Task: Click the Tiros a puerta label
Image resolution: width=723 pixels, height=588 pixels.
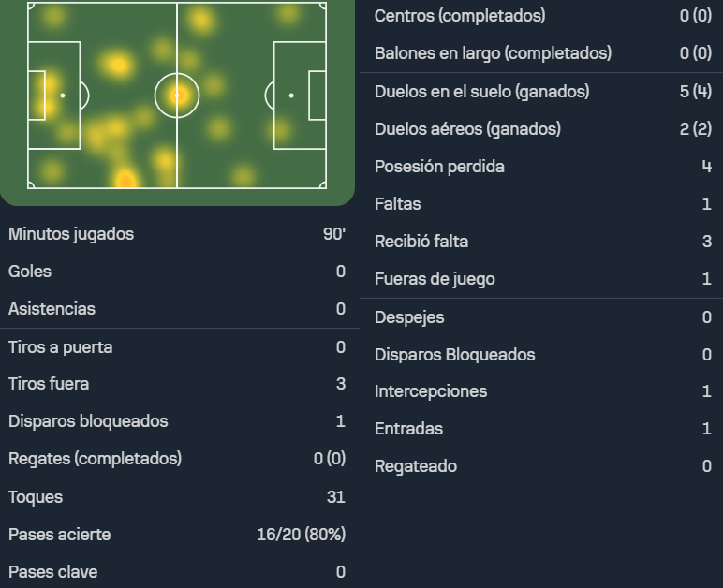Action: pyautogui.click(x=60, y=347)
